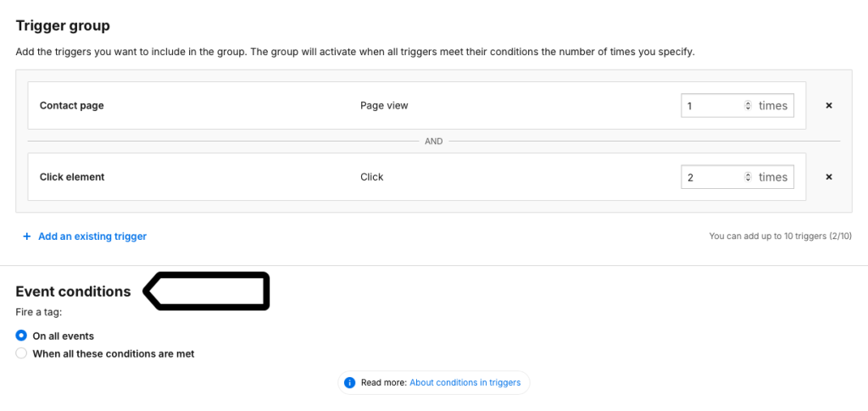Click the On all events label text
868x411 pixels.
(x=63, y=336)
